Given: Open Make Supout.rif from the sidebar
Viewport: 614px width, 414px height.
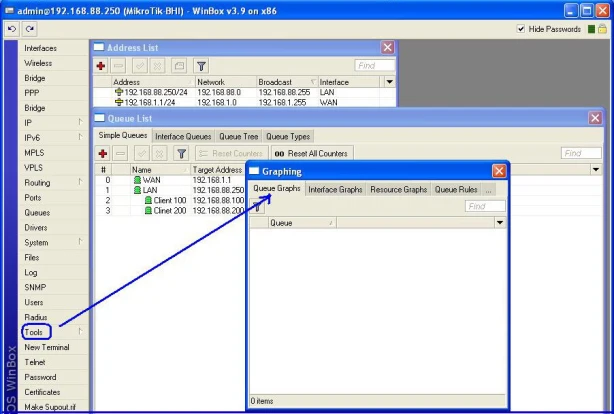Looking at the screenshot, I should click(x=50, y=407).
